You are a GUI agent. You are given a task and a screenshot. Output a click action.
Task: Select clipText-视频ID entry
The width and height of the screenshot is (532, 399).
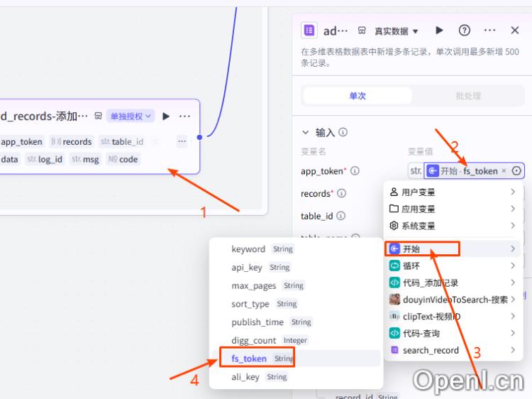coord(452,317)
